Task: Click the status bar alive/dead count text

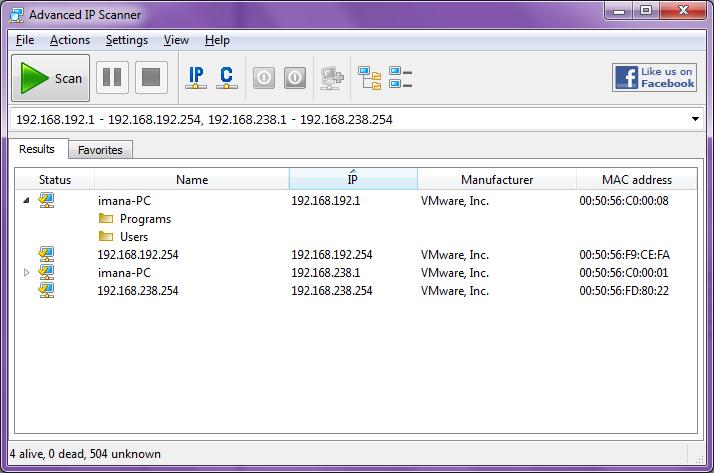Action: tap(85, 454)
